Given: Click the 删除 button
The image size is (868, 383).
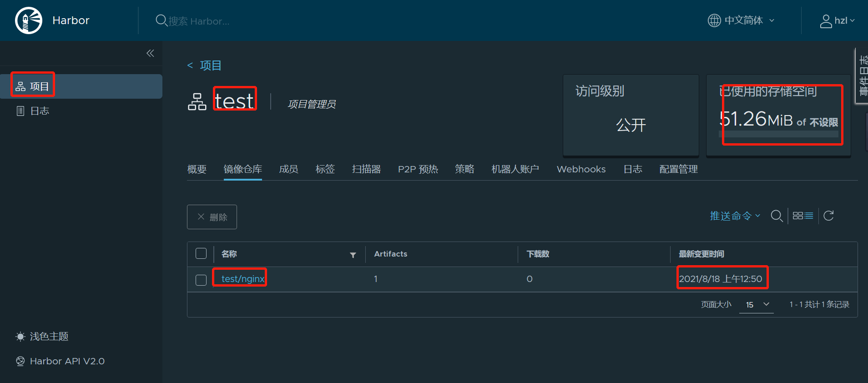Looking at the screenshot, I should pyautogui.click(x=212, y=217).
